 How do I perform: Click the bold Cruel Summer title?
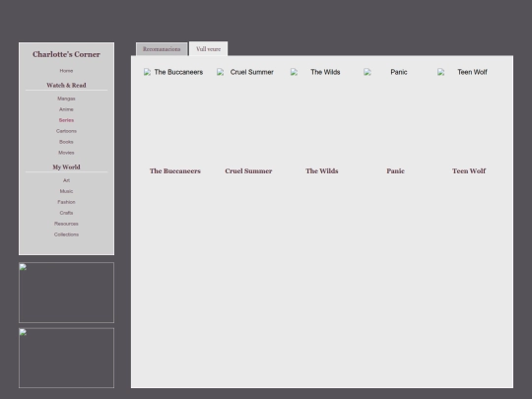click(248, 171)
